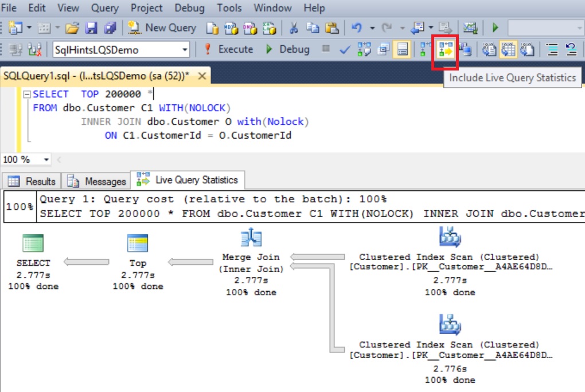Toggle Include Live Query Statistics button

445,50
